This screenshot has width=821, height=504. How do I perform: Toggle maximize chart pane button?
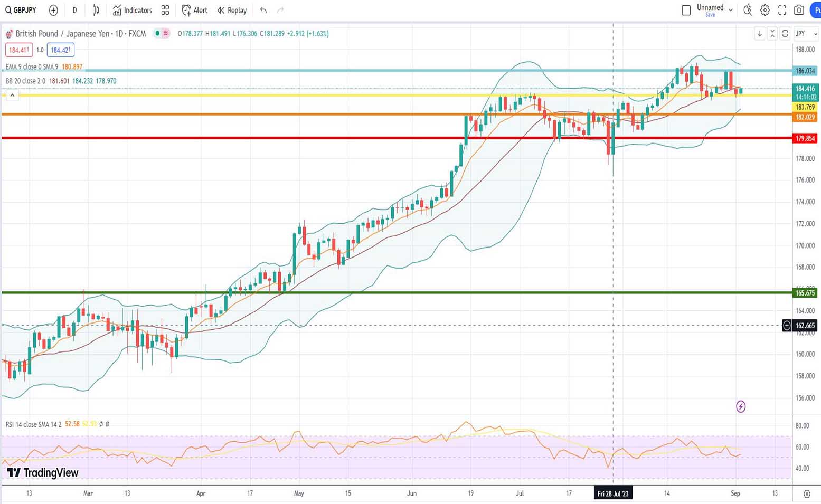click(785, 33)
